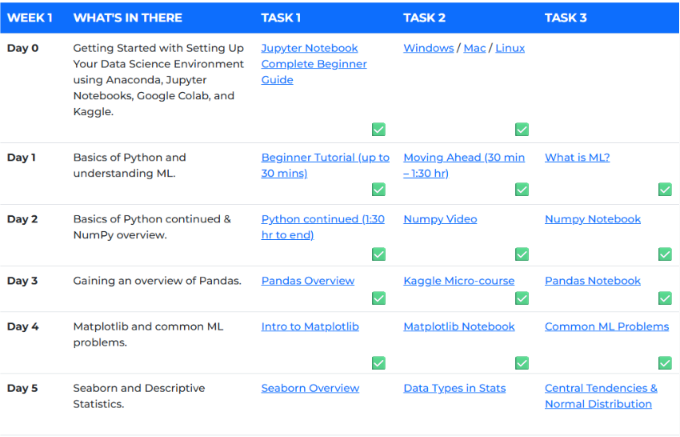This screenshot has height=437, width=680.
Task: Open Beginner Tutorial (up to 30 mins) link
Action: tap(325, 165)
